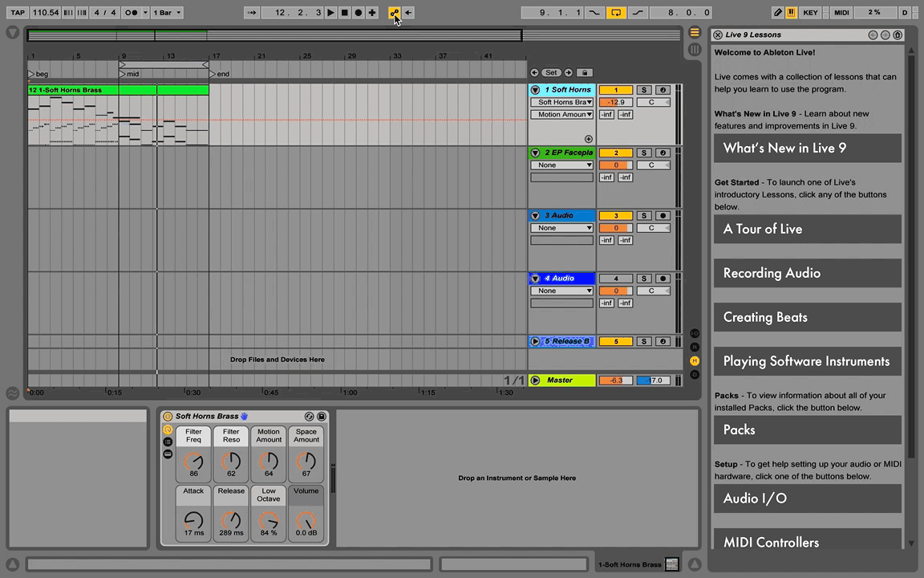Open the Creating Beats lesson

(x=808, y=317)
